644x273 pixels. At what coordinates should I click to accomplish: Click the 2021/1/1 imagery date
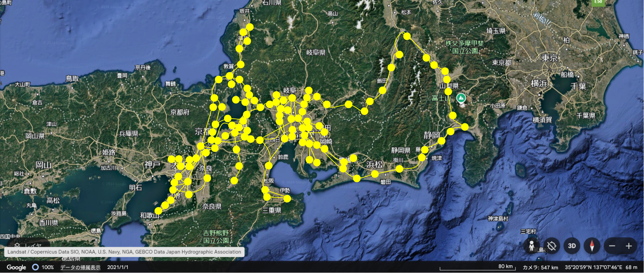tap(117, 267)
